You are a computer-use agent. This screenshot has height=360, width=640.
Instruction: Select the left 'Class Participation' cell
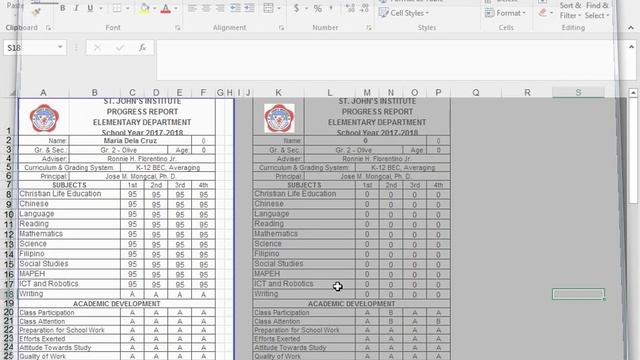pos(69,313)
